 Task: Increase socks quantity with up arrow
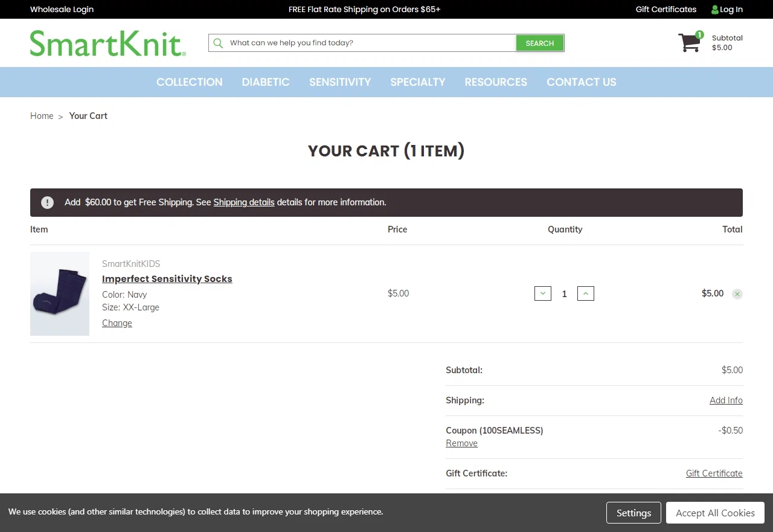(x=586, y=293)
